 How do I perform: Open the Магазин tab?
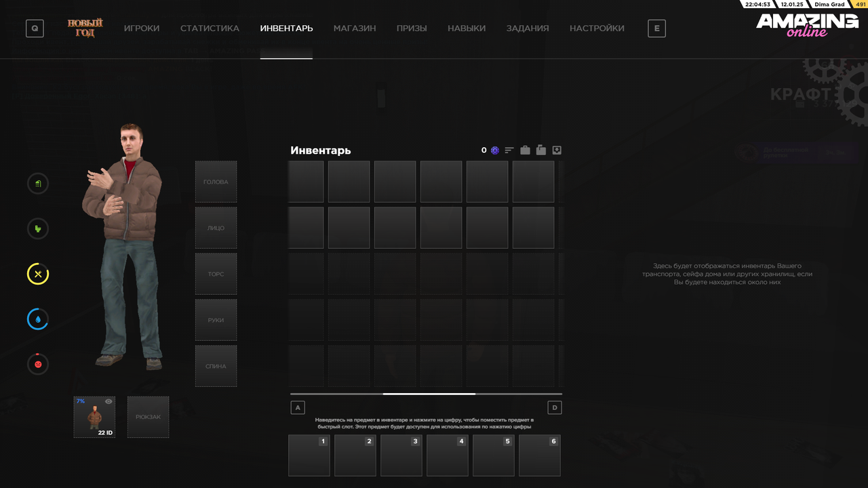[355, 28]
